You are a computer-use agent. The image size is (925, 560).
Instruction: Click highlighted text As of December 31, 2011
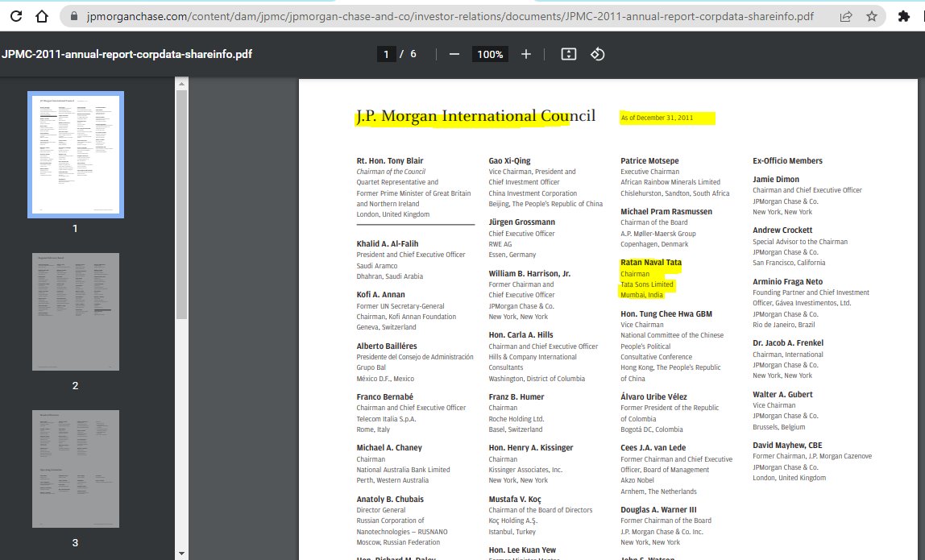click(657, 118)
